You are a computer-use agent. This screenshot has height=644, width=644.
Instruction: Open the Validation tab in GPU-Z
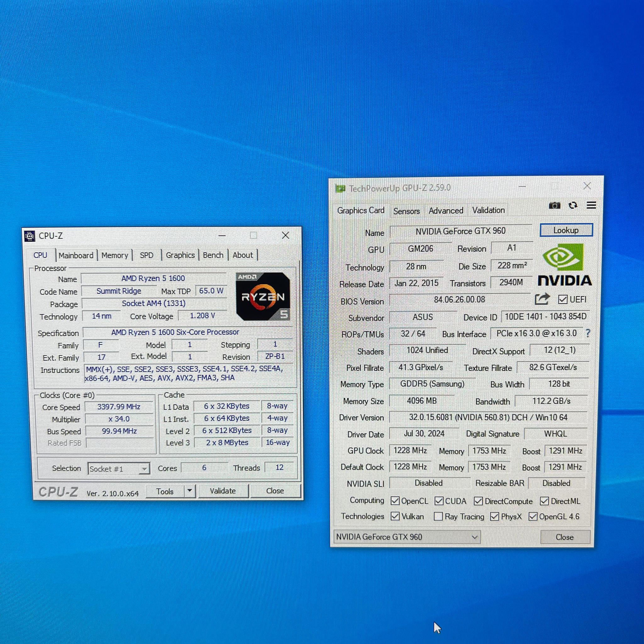tap(488, 210)
